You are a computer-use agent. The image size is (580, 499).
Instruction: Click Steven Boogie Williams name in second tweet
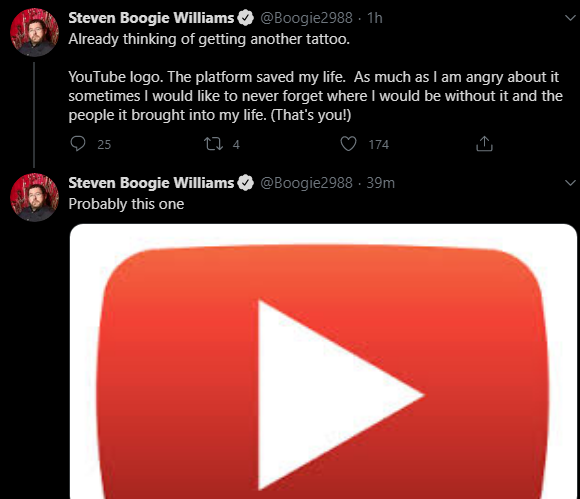click(151, 183)
